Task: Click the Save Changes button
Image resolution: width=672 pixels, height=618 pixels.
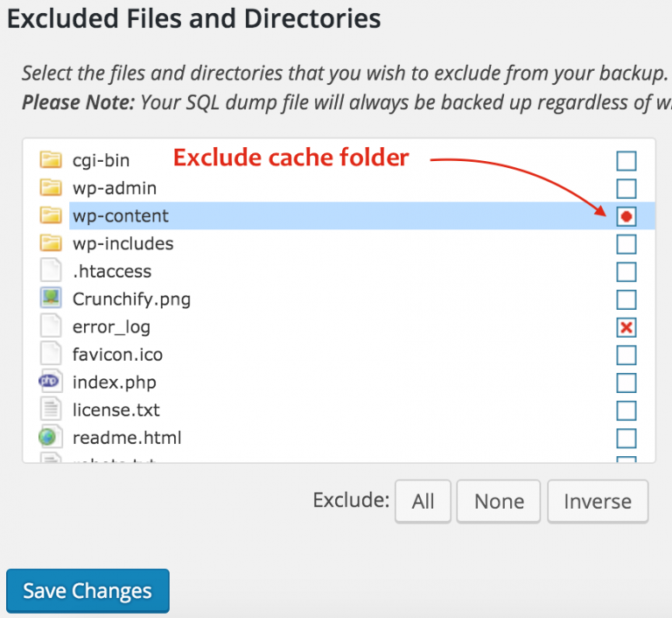Action: (87, 591)
